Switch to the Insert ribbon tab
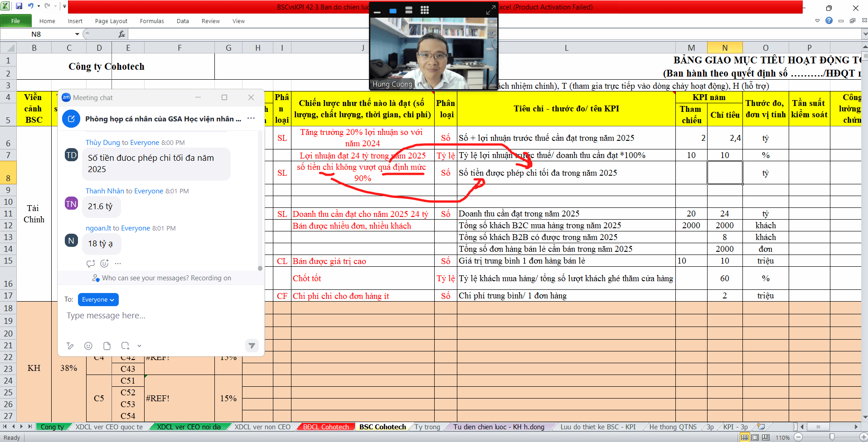Viewport: 868px width, 442px height. 75,21
